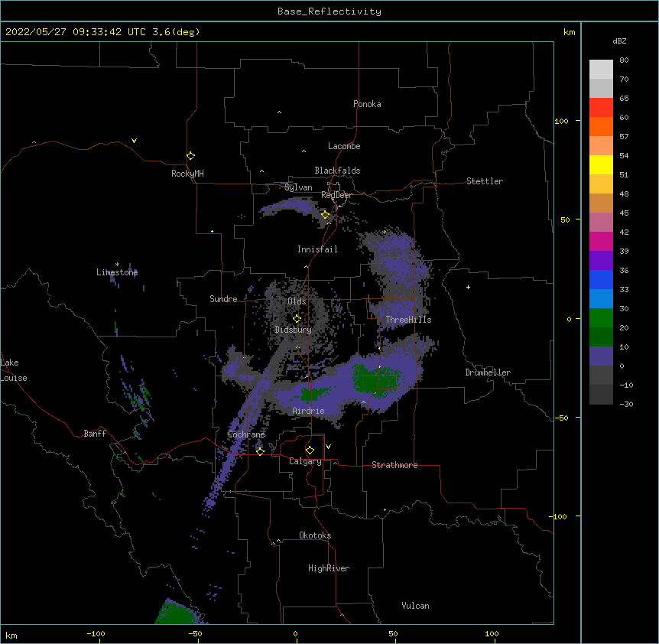The width and height of the screenshot is (659, 644).
Task: Click the Okotoks town label
Action: 315,535
